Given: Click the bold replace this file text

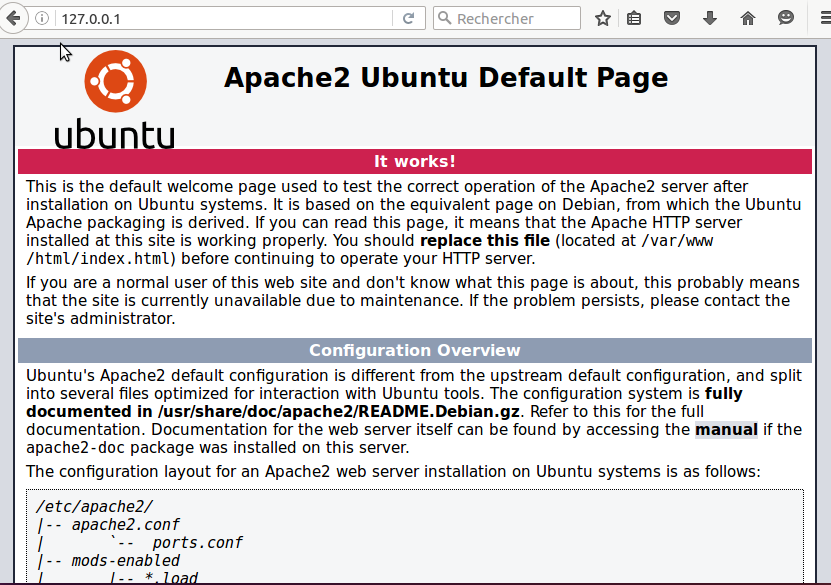Looking at the screenshot, I should (484, 241).
